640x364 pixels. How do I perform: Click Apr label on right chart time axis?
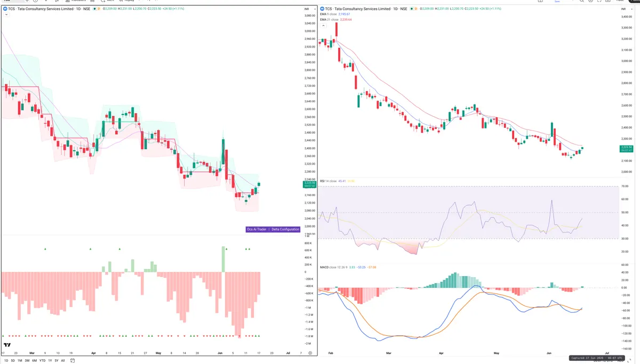coord(441,353)
